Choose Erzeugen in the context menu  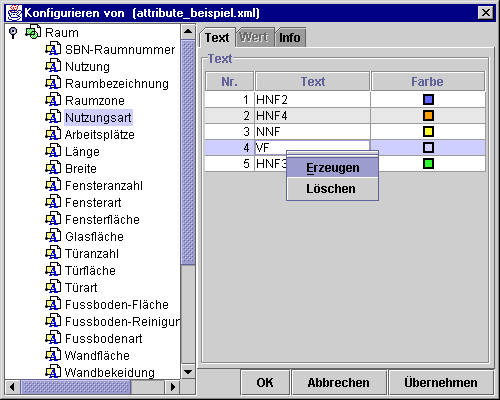pos(332,168)
